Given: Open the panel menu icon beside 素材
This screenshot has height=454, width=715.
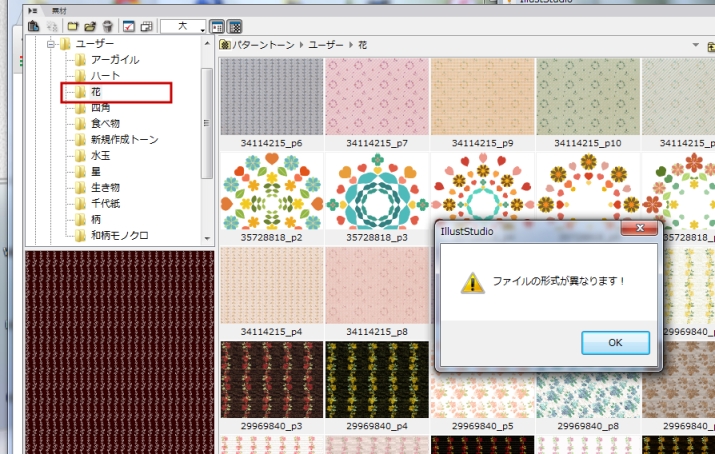Looking at the screenshot, I should tap(32, 9).
